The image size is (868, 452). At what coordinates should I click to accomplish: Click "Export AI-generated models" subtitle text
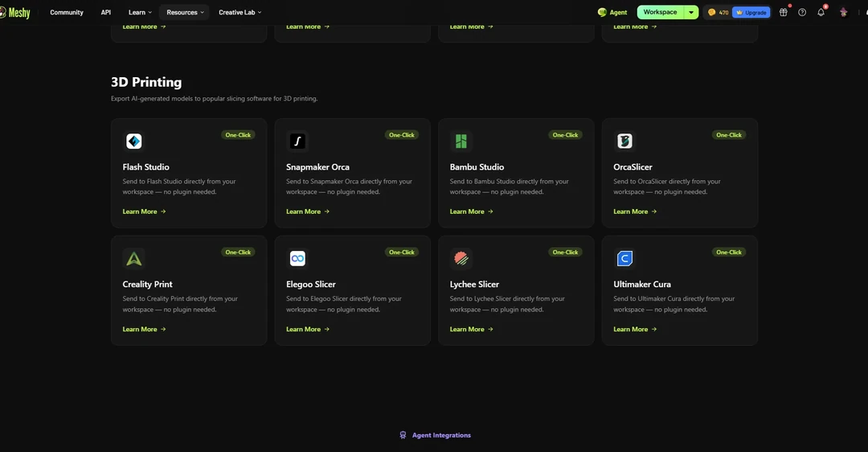pyautogui.click(x=215, y=99)
